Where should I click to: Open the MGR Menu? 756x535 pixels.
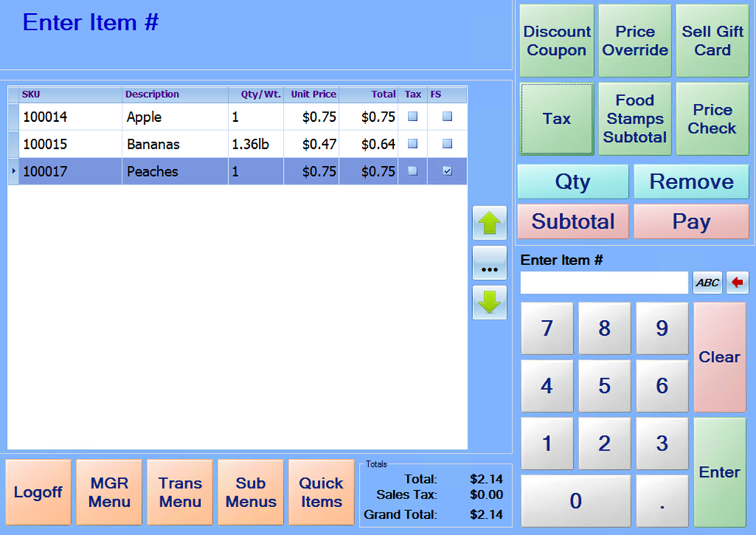click(109, 492)
